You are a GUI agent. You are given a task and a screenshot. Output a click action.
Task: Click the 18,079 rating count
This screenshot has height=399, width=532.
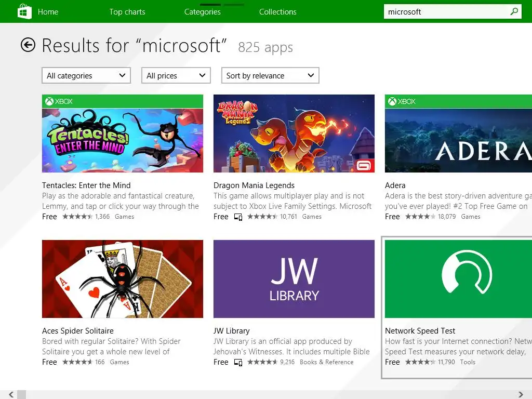(447, 217)
